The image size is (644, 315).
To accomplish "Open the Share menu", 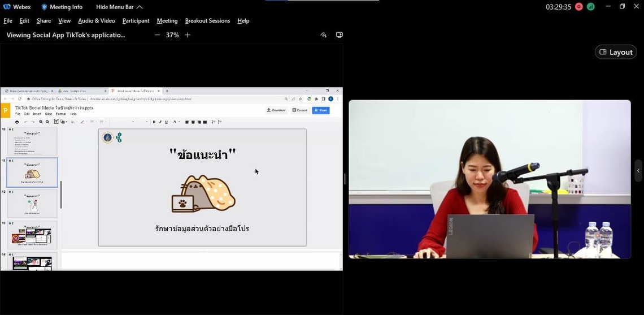I will pyautogui.click(x=43, y=21).
